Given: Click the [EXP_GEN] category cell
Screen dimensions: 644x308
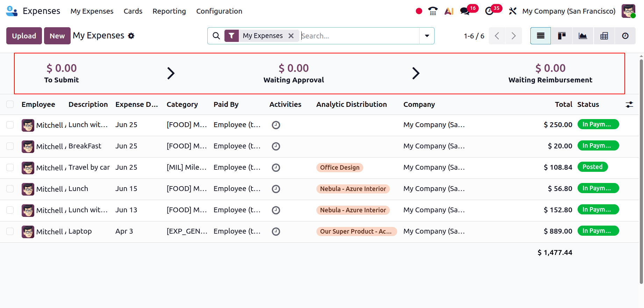Looking at the screenshot, I should [187, 231].
